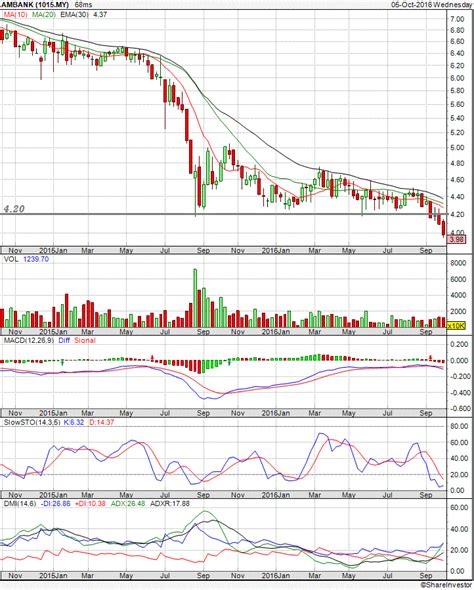The image size is (474, 590).
Task: Click the 1239.70 volume value
Action: (x=36, y=259)
